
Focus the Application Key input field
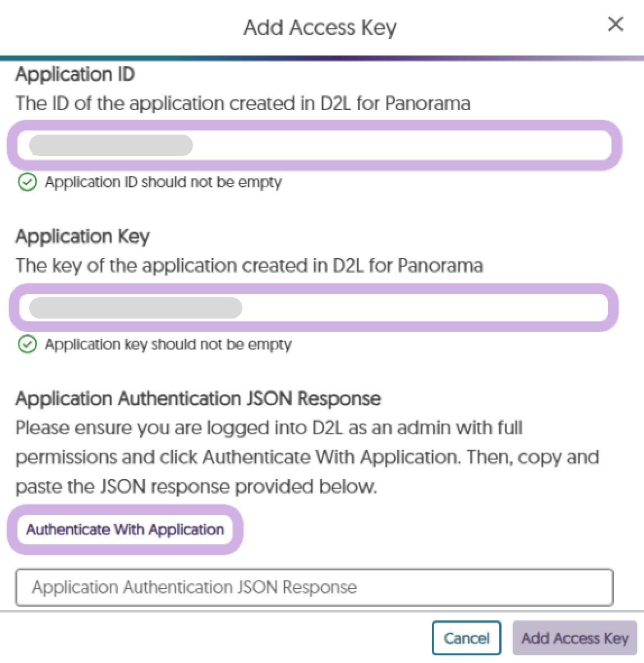pyautogui.click(x=314, y=307)
